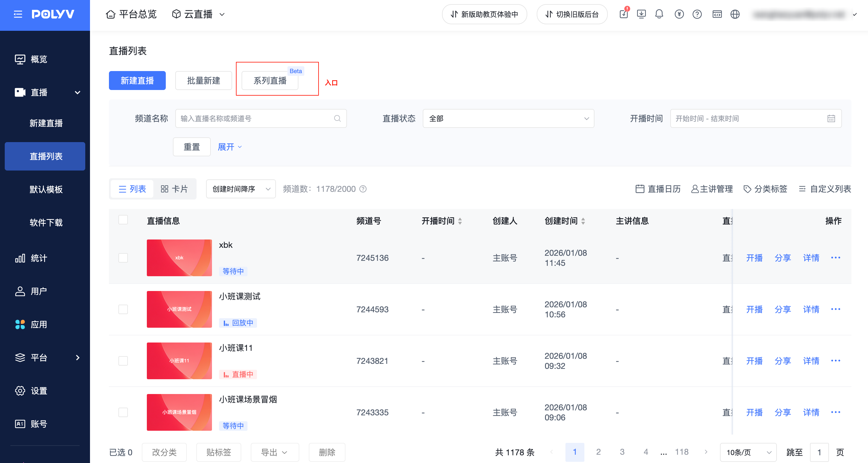The image size is (868, 463).
Task: Open 直播日历 live calendar
Action: [658, 189]
